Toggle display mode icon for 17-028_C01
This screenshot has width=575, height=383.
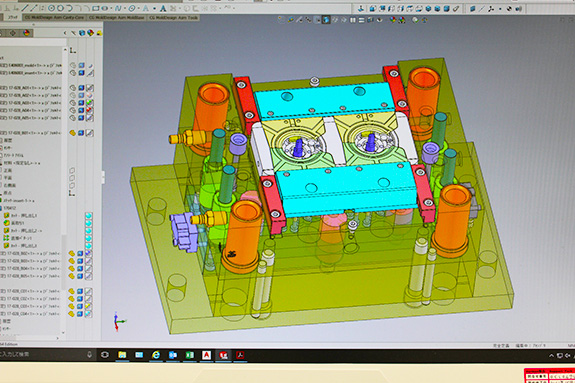coord(88,291)
